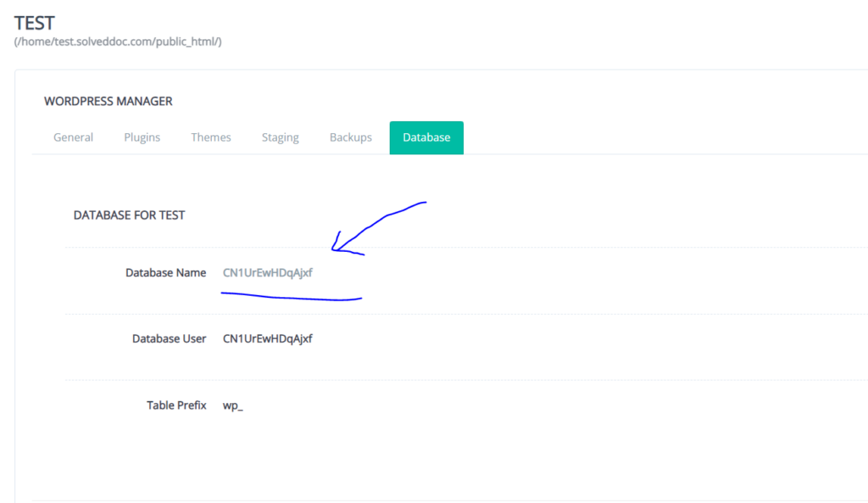The height and width of the screenshot is (503, 868).
Task: Open the Themes tab
Action: [211, 137]
